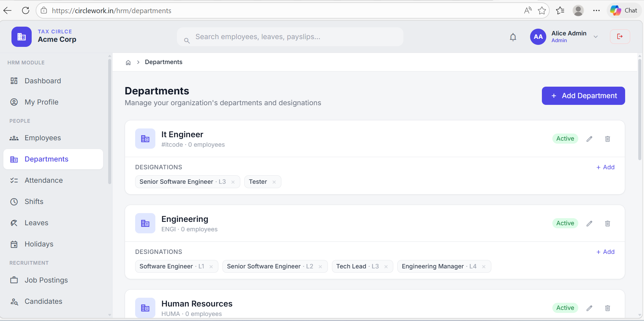Go to Candidates under Recruitment
The height and width of the screenshot is (321, 644).
tap(43, 301)
